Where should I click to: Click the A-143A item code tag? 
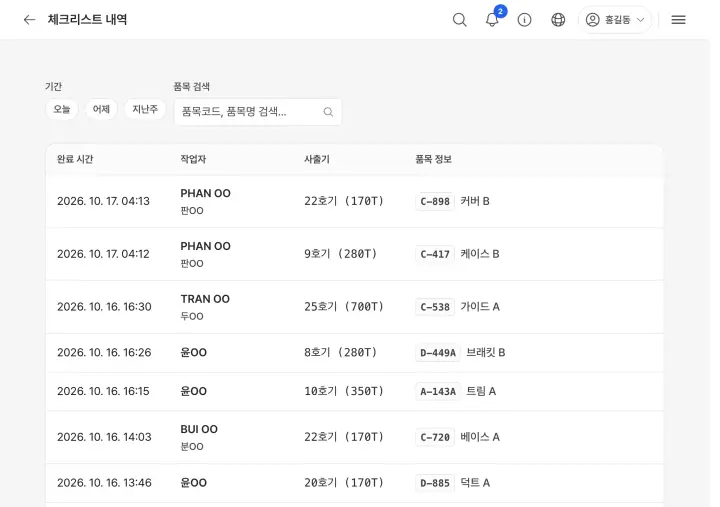pyautogui.click(x=438, y=391)
